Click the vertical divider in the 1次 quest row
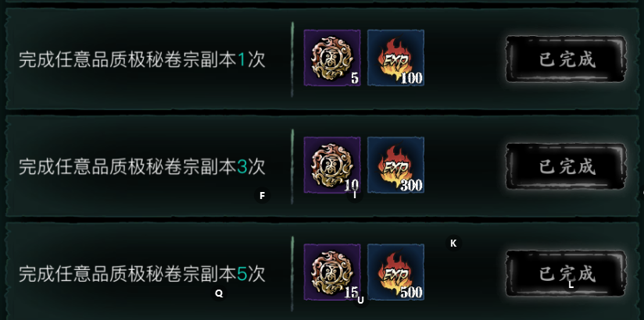The width and height of the screenshot is (644, 320). click(x=292, y=59)
